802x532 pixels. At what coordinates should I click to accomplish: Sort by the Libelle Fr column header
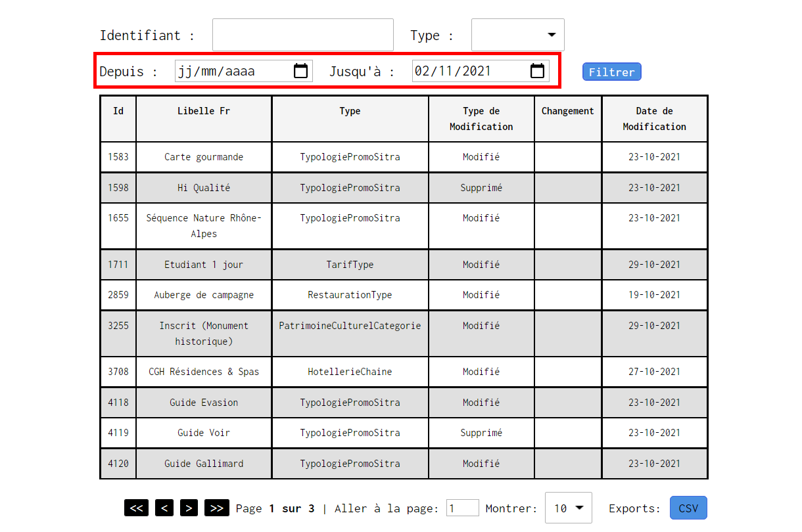pos(204,111)
